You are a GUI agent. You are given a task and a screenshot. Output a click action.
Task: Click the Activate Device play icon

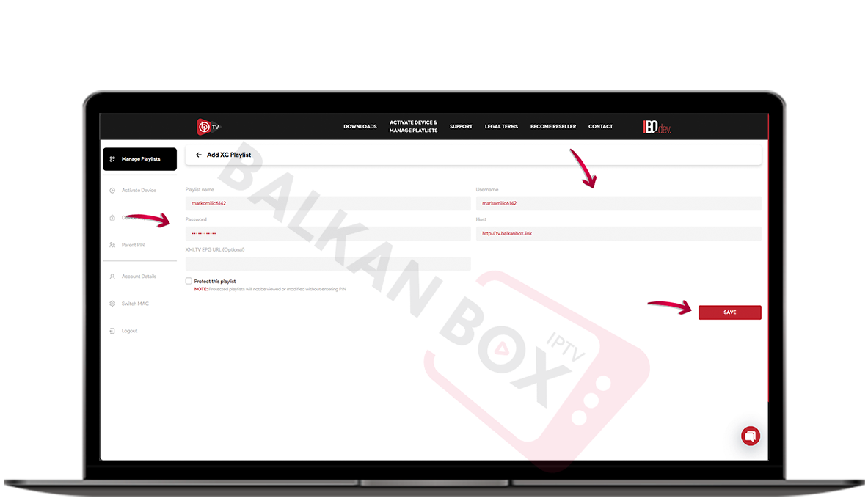tap(112, 191)
